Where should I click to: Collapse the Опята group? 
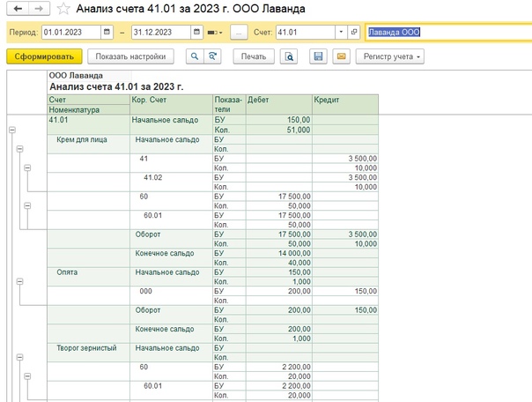coord(19,281)
